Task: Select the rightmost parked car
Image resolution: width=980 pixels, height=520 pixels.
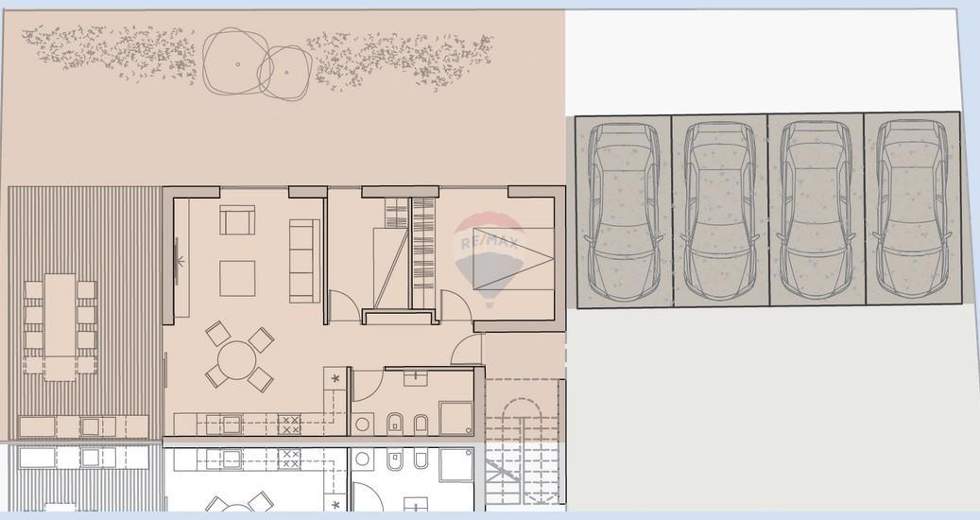Action: (x=912, y=208)
